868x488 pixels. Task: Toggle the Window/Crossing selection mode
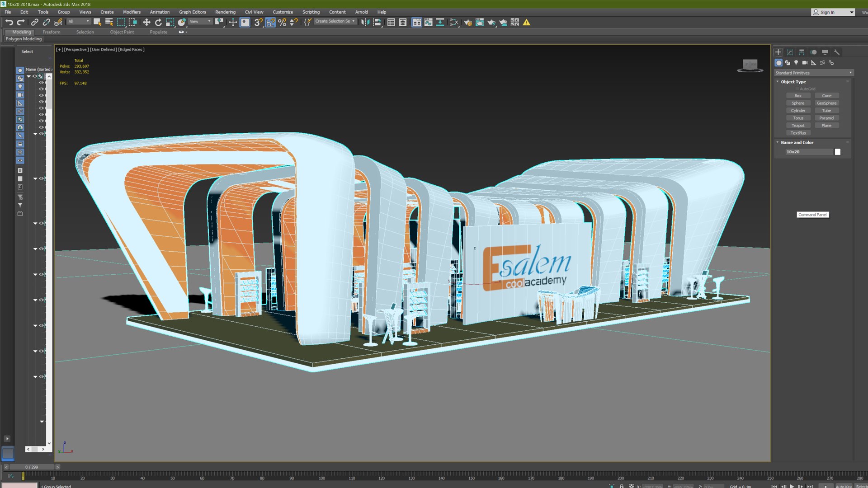[x=133, y=22]
